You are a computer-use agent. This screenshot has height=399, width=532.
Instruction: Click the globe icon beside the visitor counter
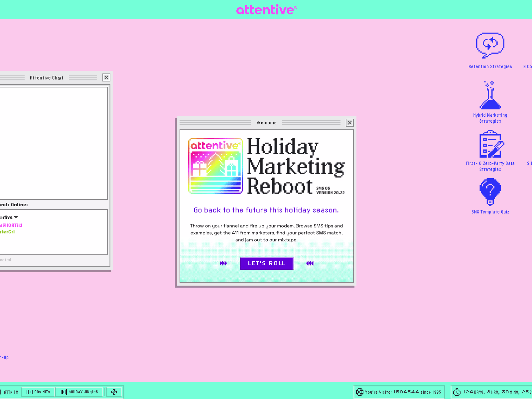point(360,392)
